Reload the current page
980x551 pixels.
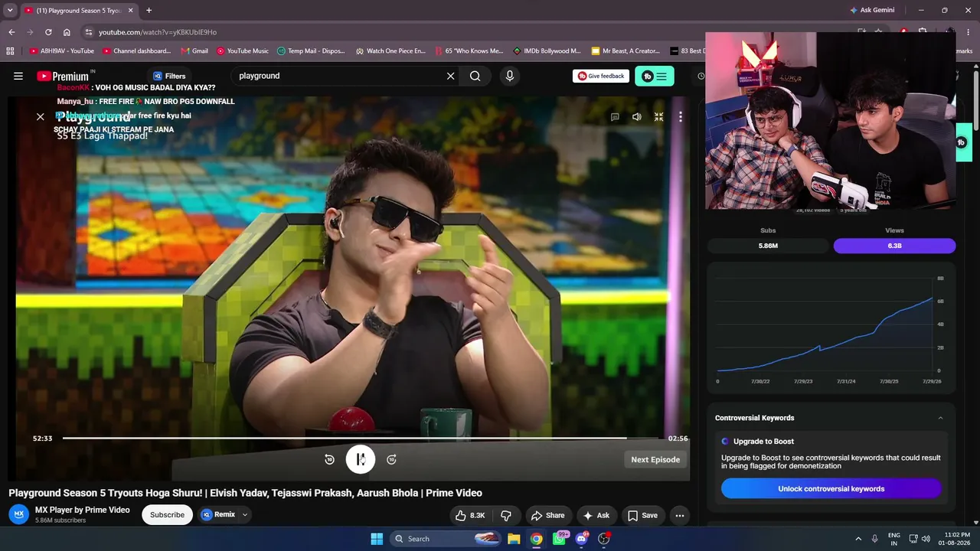click(48, 32)
